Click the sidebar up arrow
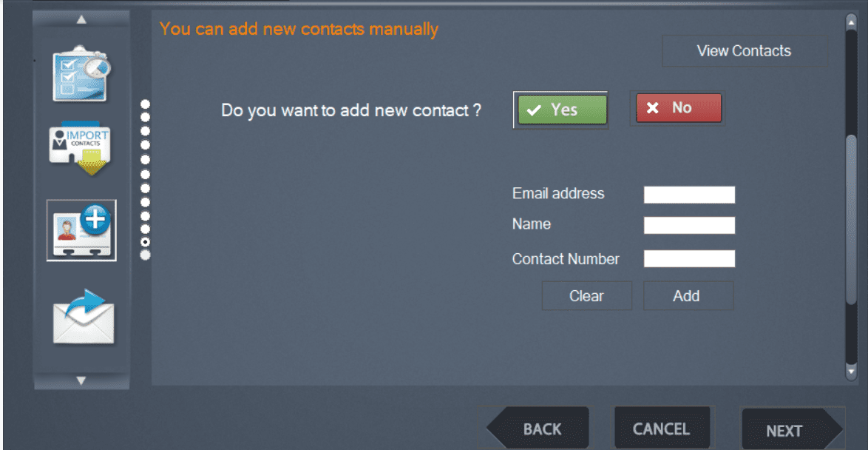 (81, 19)
